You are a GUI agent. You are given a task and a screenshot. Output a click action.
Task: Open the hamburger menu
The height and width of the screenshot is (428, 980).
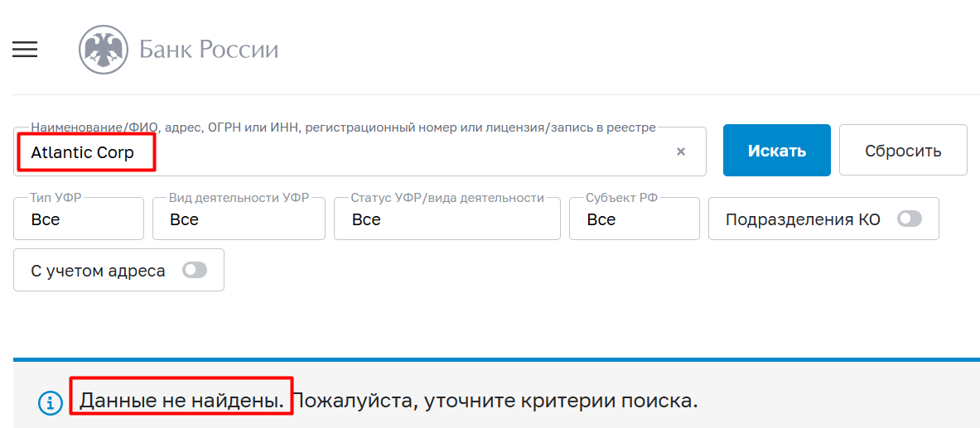(x=25, y=50)
